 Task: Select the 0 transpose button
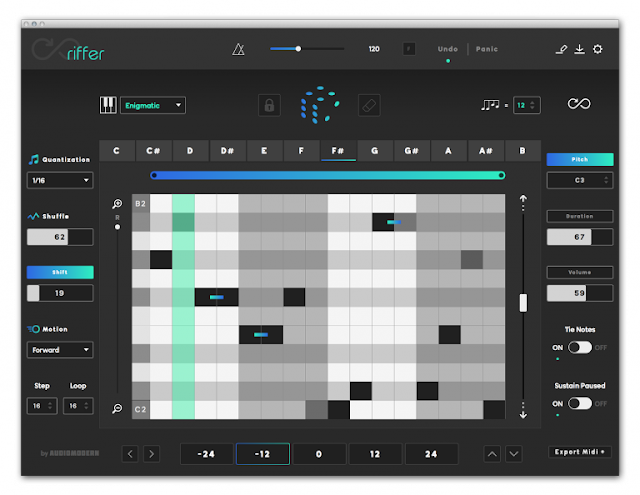click(x=319, y=454)
